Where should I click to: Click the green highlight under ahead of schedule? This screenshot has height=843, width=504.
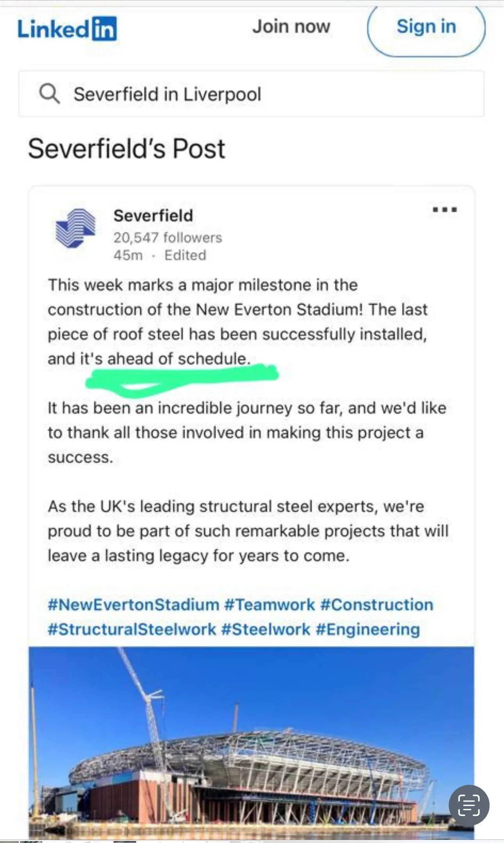click(x=182, y=376)
